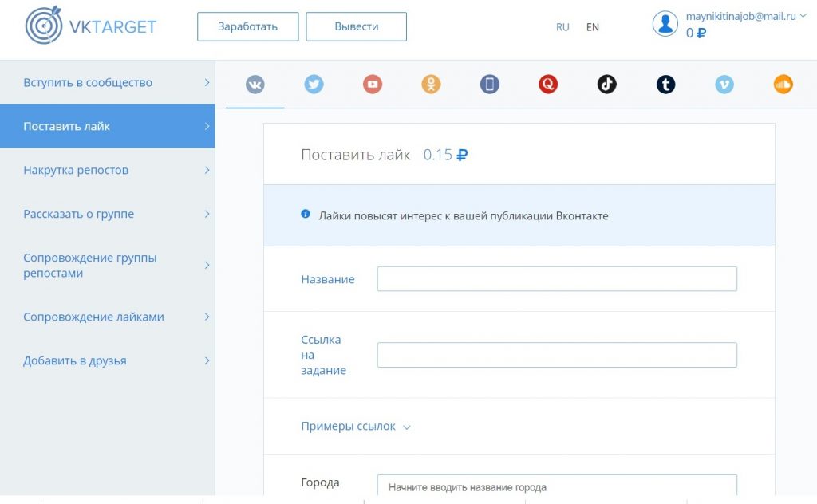Viewport: 817px width, 504px height.
Task: Open Вступить в сообщество menu item
Action: (108, 82)
